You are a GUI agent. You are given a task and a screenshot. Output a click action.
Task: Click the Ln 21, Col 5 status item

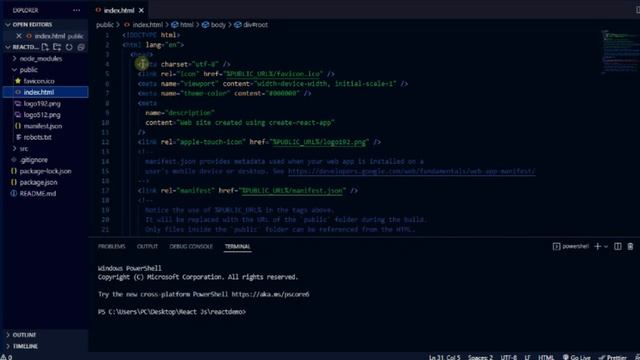tap(444, 357)
